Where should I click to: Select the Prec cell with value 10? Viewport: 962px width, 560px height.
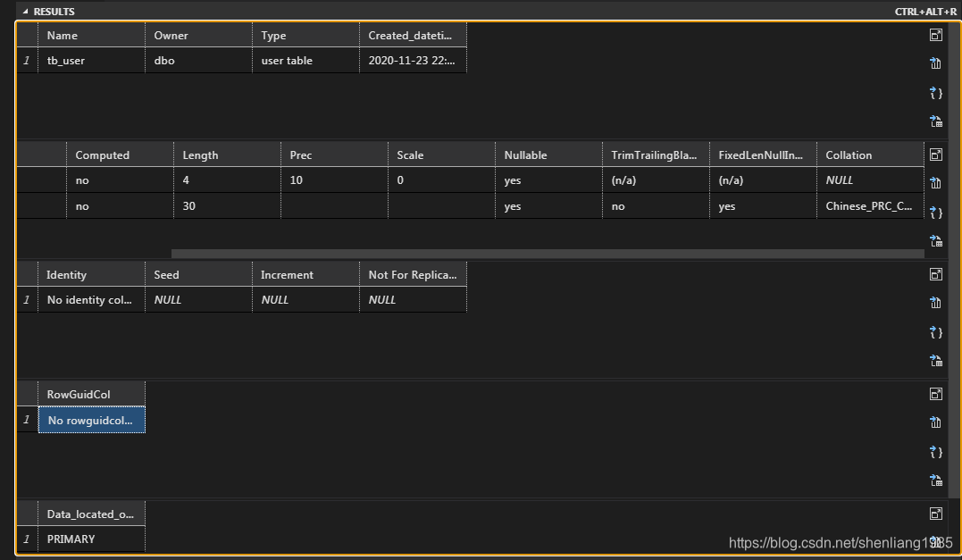pyautogui.click(x=334, y=180)
